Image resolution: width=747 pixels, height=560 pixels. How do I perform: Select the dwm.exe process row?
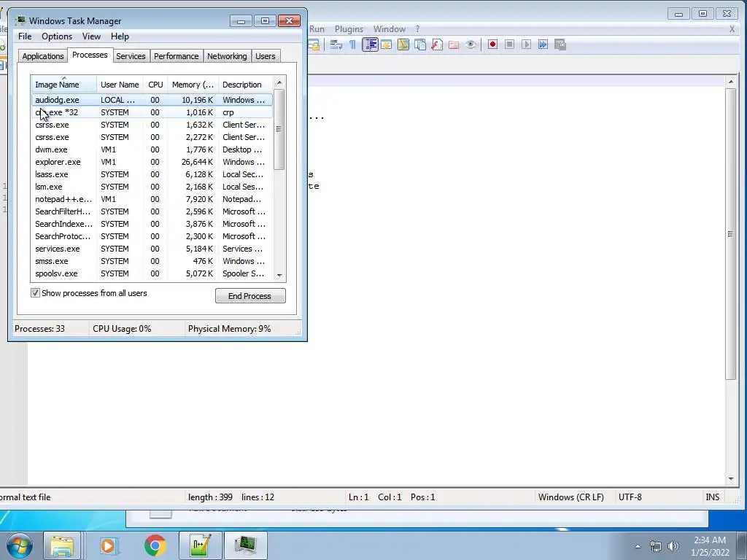click(x=152, y=149)
